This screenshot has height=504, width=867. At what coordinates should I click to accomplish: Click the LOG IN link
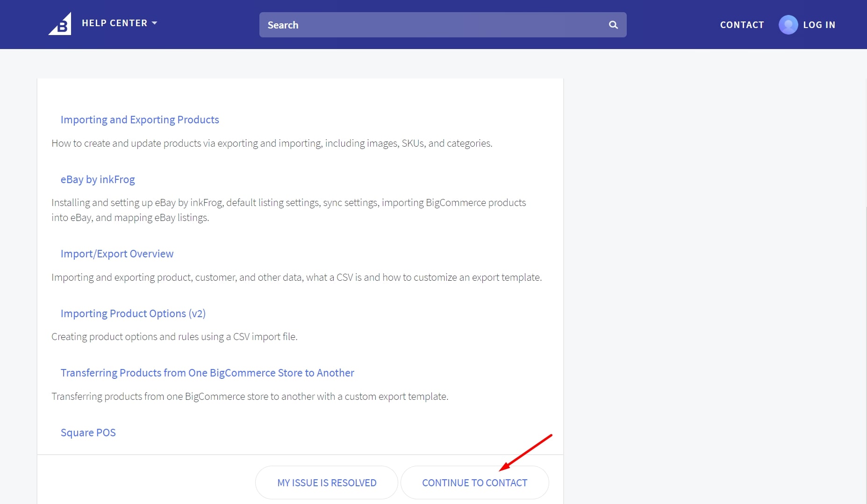(x=819, y=25)
